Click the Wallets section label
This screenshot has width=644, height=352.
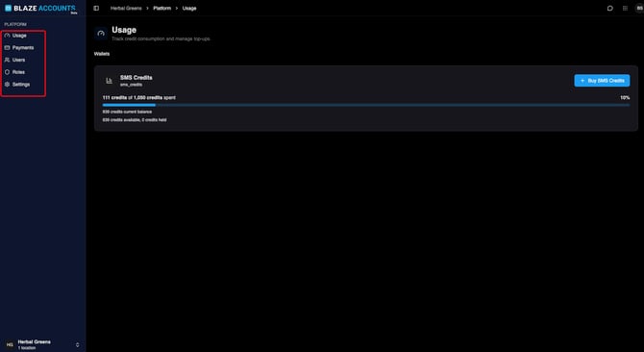coord(102,54)
